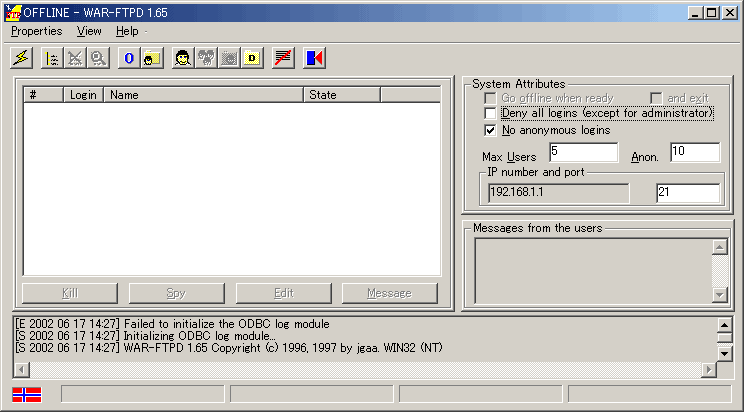Click the grayed magnifying glass icon
This screenshot has width=744, height=412.
tap(98, 58)
